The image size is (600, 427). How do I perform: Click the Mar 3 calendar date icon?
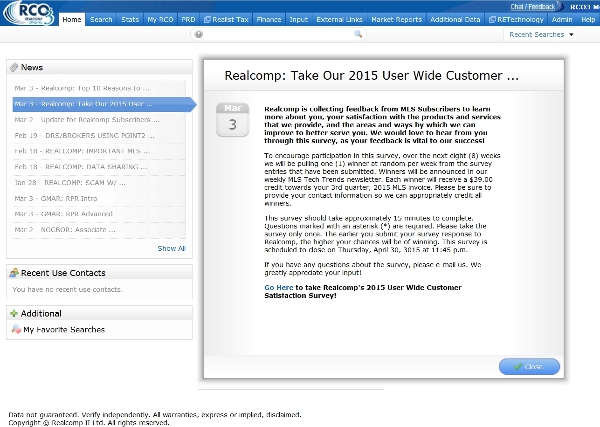pos(233,119)
